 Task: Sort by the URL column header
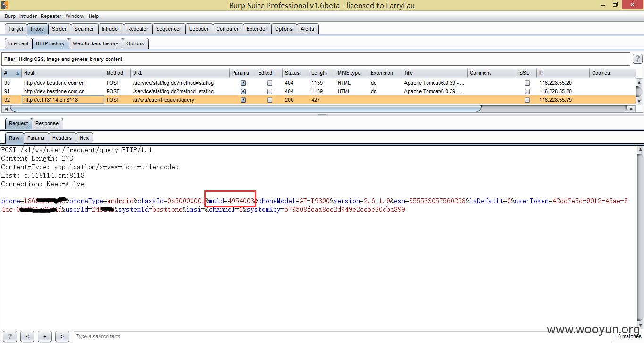coord(180,73)
